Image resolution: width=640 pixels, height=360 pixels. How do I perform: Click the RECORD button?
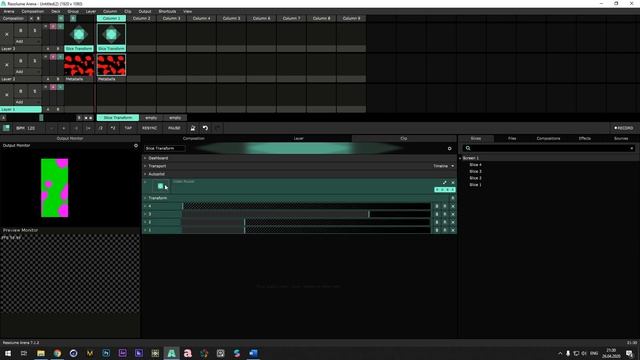coord(624,128)
